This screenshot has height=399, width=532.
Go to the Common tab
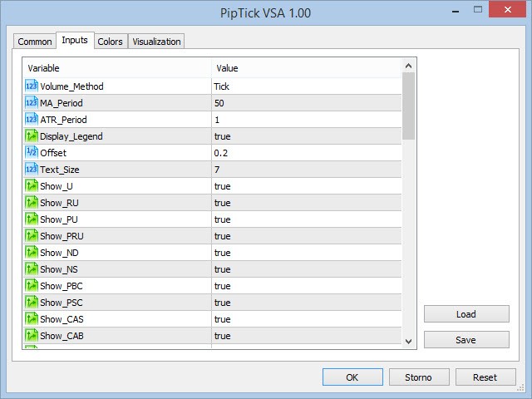[x=34, y=42]
